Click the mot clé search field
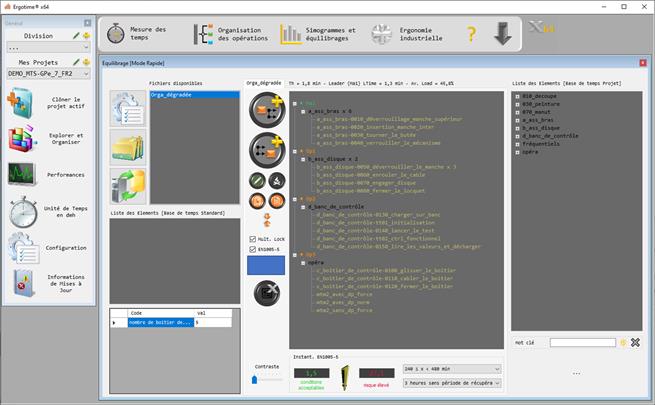 (582, 342)
